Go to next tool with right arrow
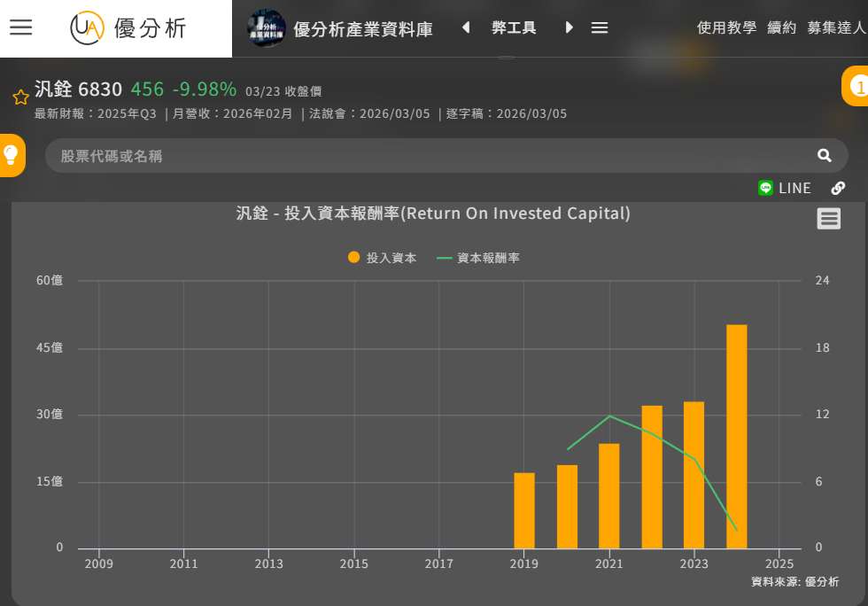Viewport: 868px width, 606px height. 569,27
